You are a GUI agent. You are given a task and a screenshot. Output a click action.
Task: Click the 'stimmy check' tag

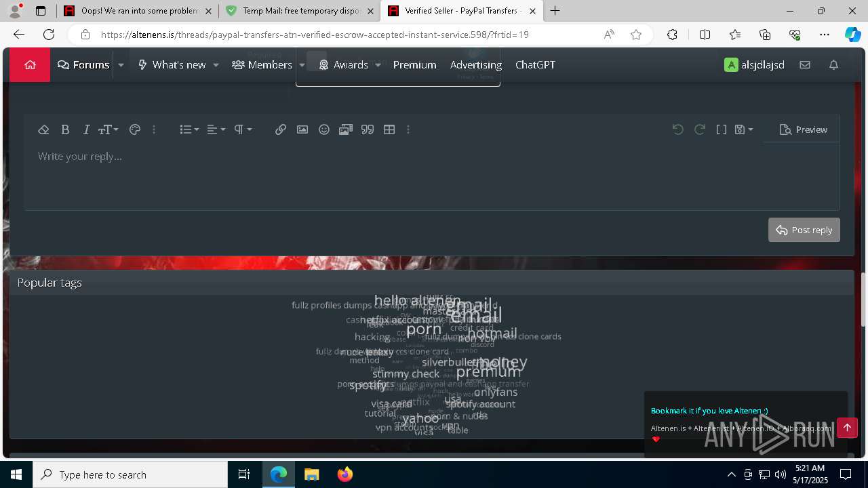[406, 374]
